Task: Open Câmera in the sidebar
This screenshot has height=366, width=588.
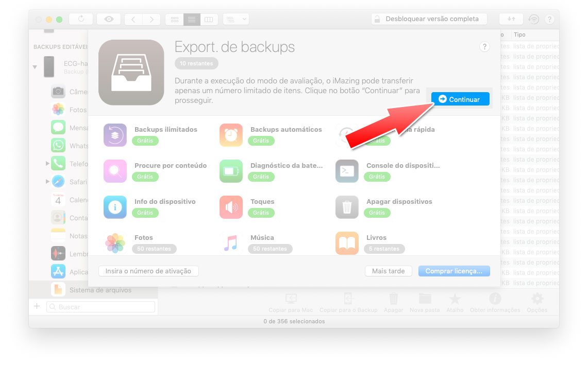Action: [70, 92]
